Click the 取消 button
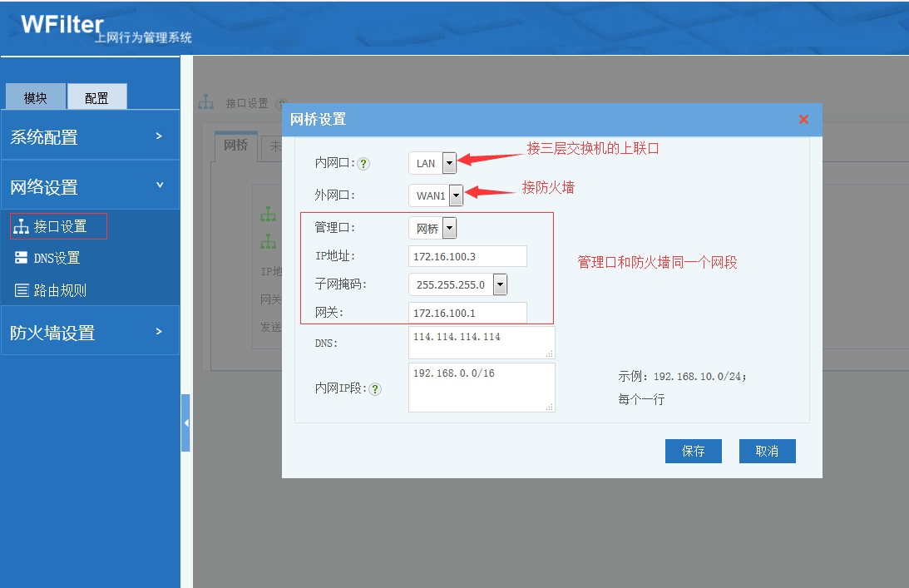 pos(767,451)
